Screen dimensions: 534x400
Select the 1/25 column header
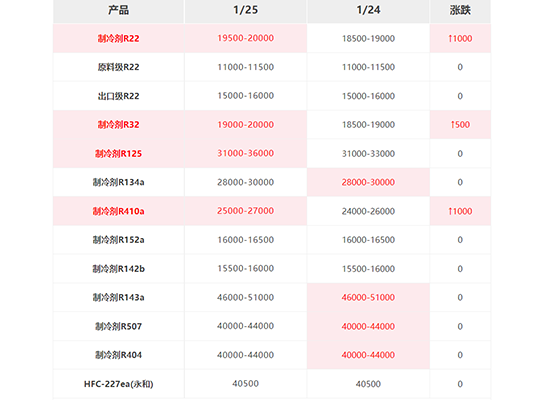246,10
